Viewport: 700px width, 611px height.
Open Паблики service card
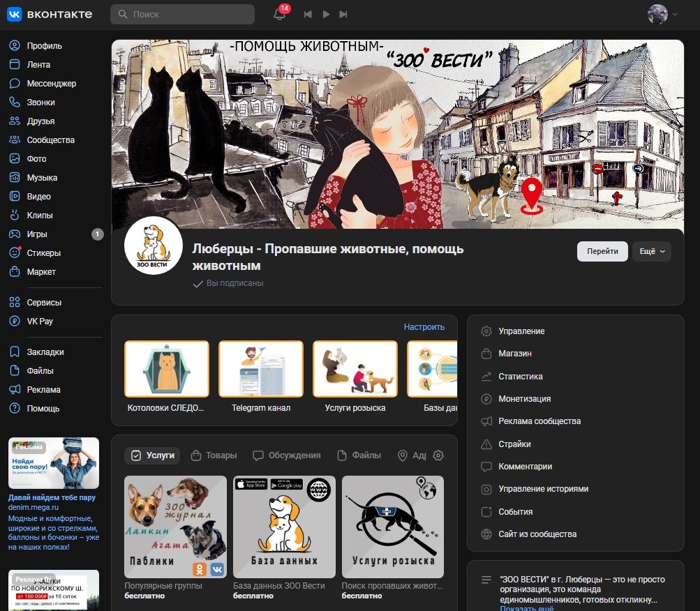click(175, 527)
